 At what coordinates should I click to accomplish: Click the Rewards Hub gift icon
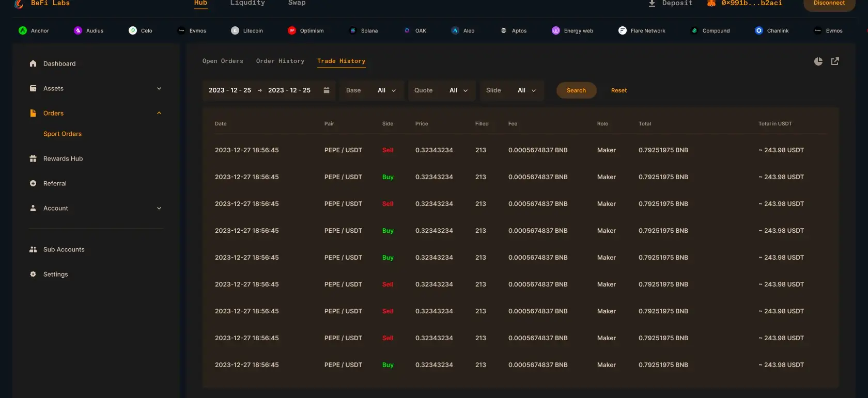tap(33, 158)
